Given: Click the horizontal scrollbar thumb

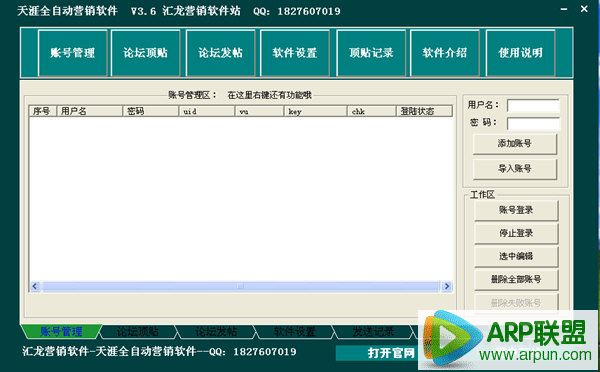Looking at the screenshot, I should tap(240, 286).
